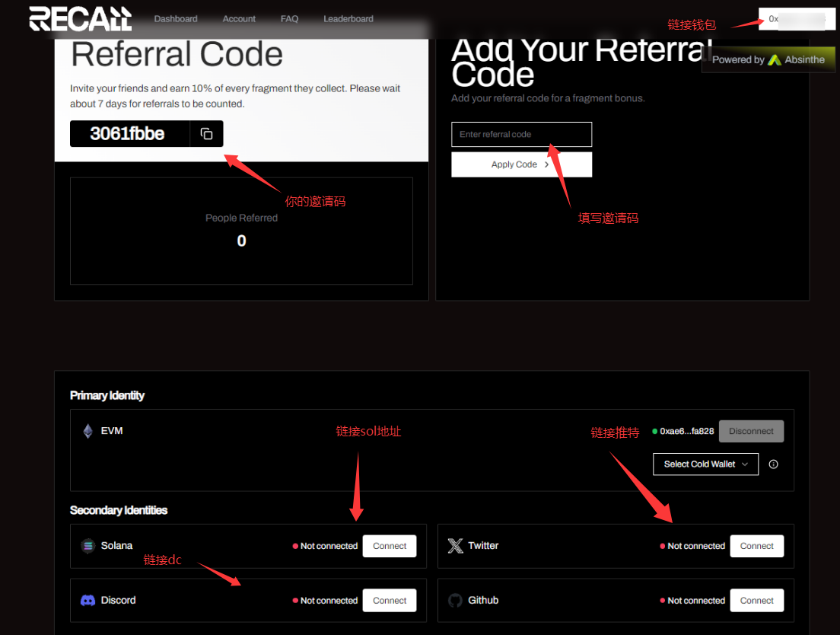Viewport: 840px width, 635px height.
Task: Copy the referral code 3061fbbe
Action: pos(206,134)
